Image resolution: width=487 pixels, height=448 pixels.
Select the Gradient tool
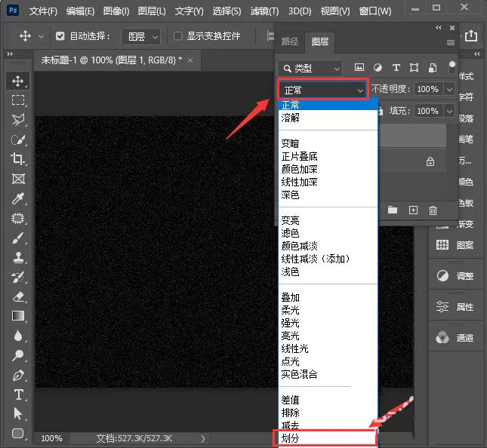pos(17,316)
